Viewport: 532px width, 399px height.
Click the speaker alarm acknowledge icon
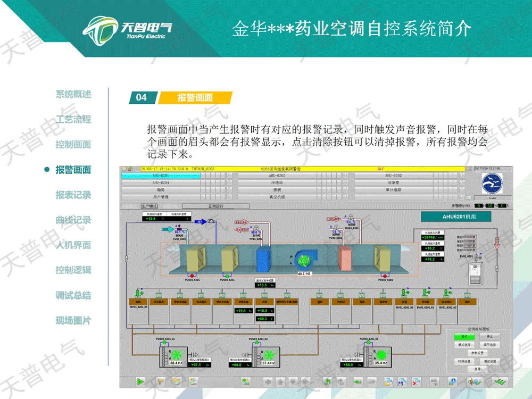[475, 382]
